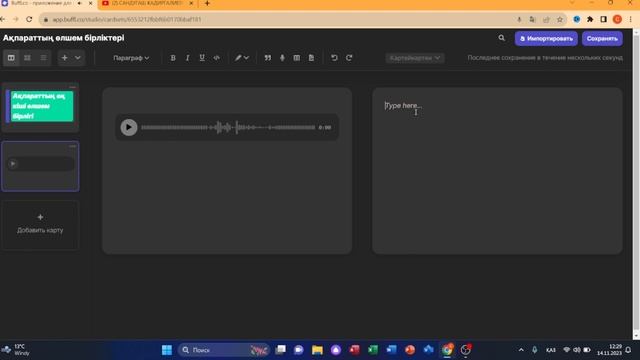Bookmark this page with star icon
The height and width of the screenshot is (360, 640).
(560, 19)
